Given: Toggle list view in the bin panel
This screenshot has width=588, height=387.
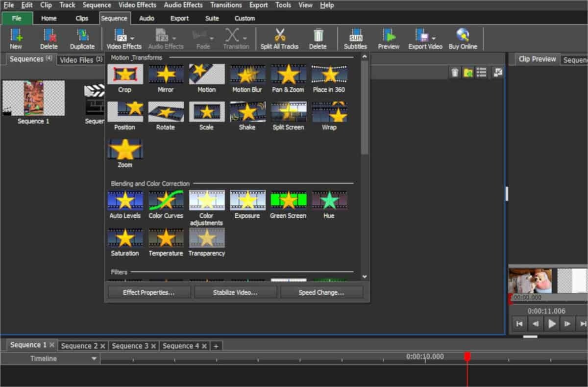Looking at the screenshot, I should click(x=482, y=73).
